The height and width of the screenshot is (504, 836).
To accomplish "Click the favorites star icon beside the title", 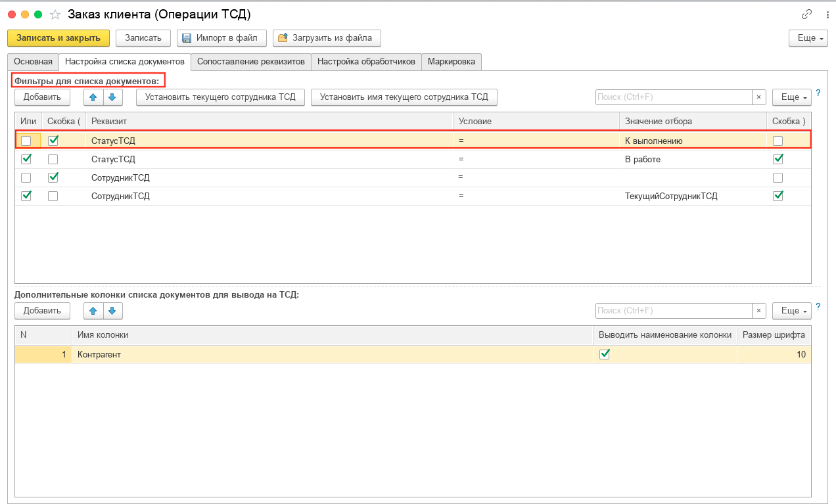I will click(55, 14).
